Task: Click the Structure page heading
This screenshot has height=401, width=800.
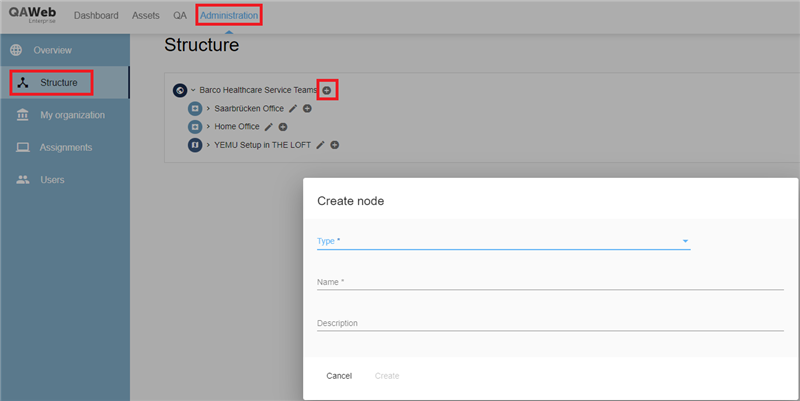Action: (x=202, y=45)
